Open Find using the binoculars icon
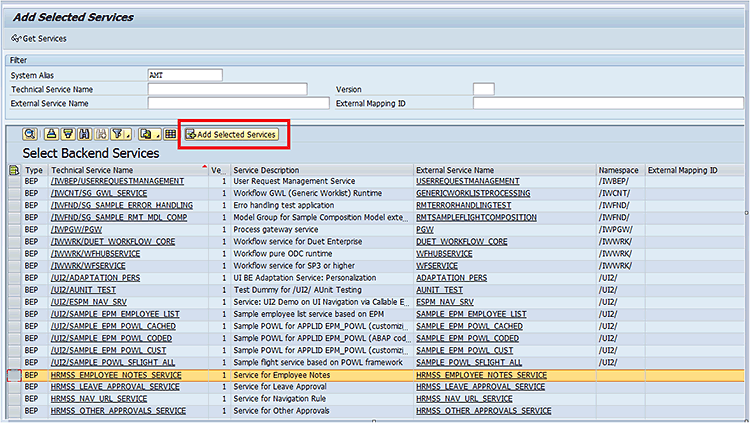The width and height of the screenshot is (750, 423). tap(84, 134)
